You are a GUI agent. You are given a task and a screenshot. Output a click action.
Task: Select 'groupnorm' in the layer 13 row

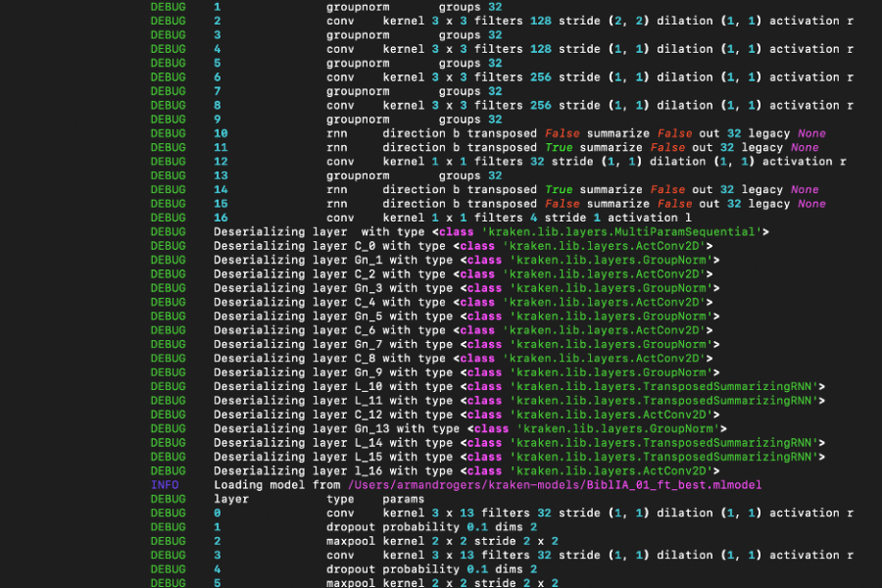click(x=358, y=175)
